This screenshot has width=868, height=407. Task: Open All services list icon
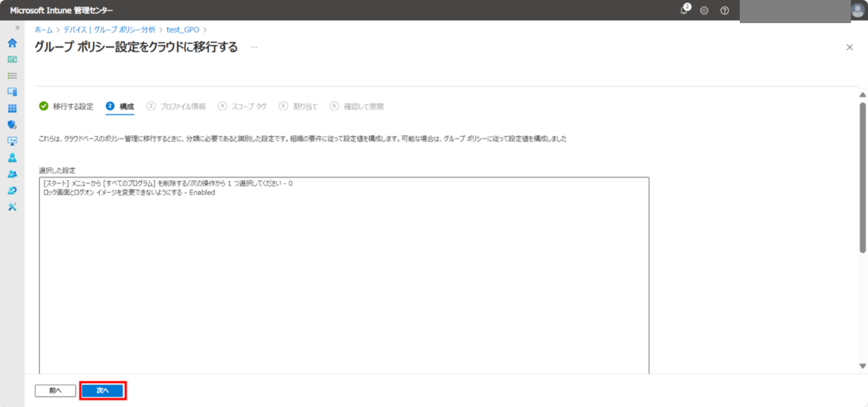click(12, 75)
